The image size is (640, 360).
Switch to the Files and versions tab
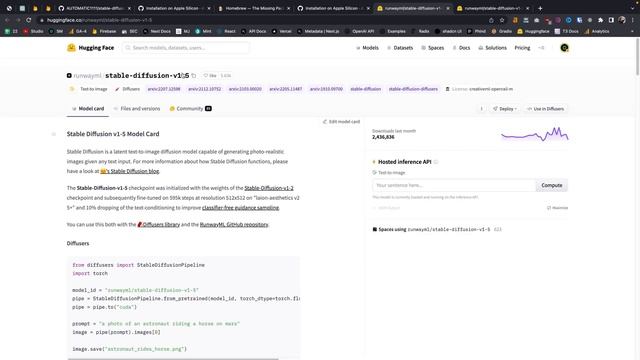click(x=137, y=109)
